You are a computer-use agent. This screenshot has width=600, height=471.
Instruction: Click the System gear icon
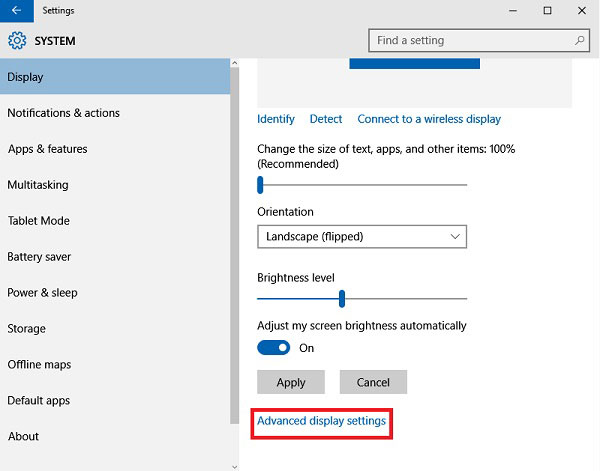pos(16,41)
